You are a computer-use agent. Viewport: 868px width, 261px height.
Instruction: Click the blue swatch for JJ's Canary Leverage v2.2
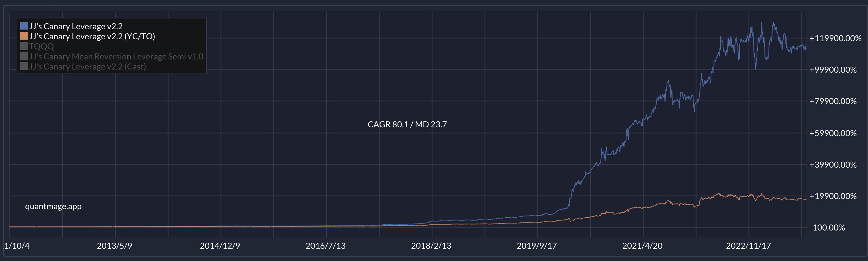point(24,26)
